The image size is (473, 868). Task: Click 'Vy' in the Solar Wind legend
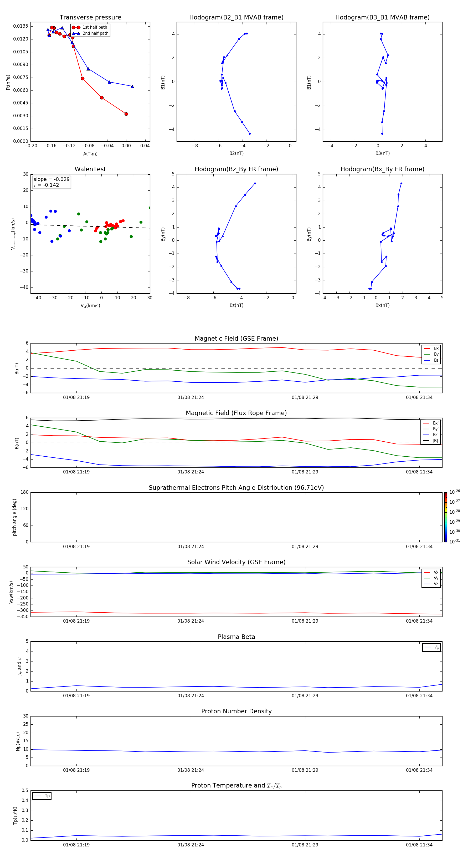coord(436,578)
